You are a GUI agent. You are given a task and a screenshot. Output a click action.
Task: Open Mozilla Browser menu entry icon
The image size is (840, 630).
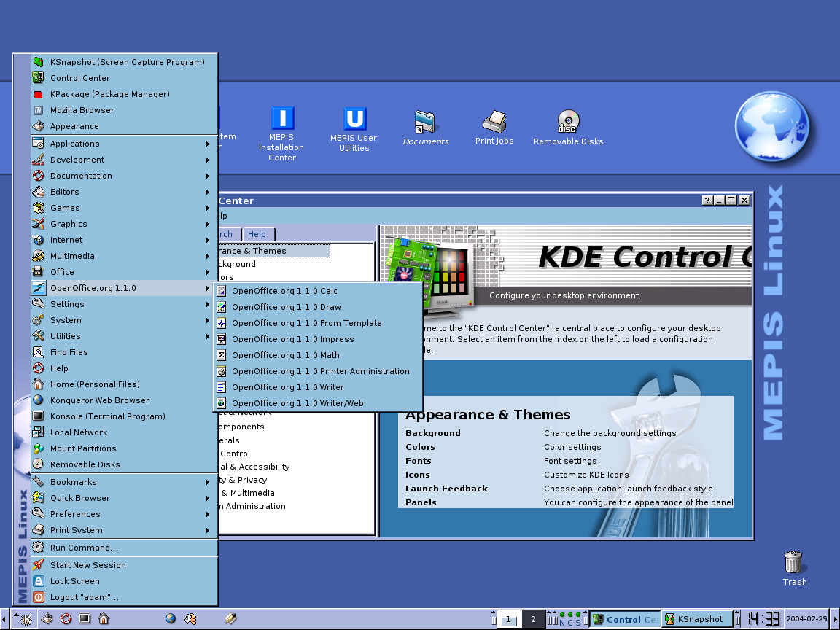click(38, 110)
